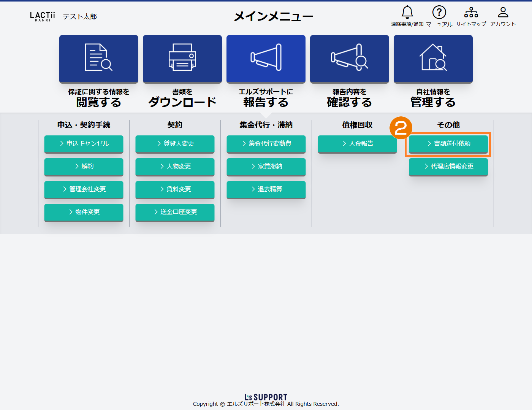The width and height of the screenshot is (532, 410).
Task: Click the 申込キャンセル button
Action: pyautogui.click(x=84, y=144)
